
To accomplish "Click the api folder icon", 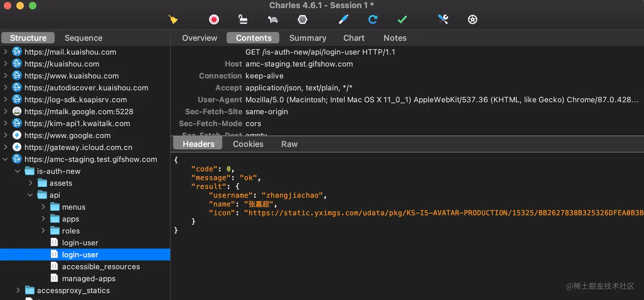I will coord(42,195).
